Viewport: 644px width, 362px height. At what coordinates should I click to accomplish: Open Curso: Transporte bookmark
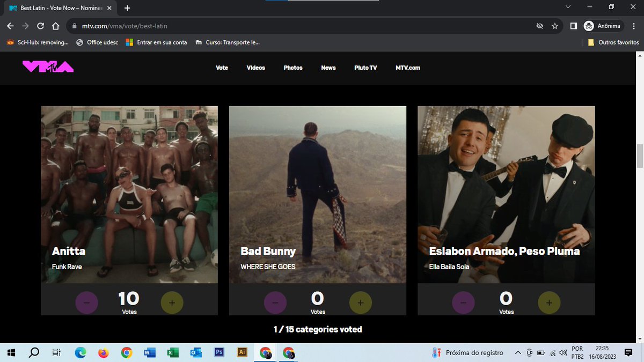[x=228, y=42]
